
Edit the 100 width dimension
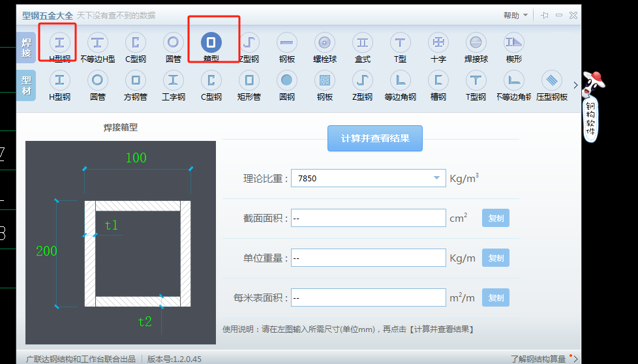tap(136, 158)
